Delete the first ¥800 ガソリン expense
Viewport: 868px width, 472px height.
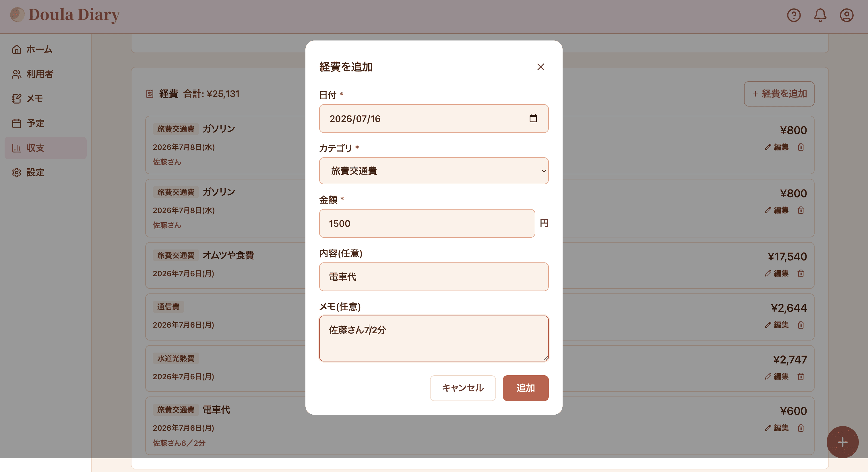click(801, 147)
